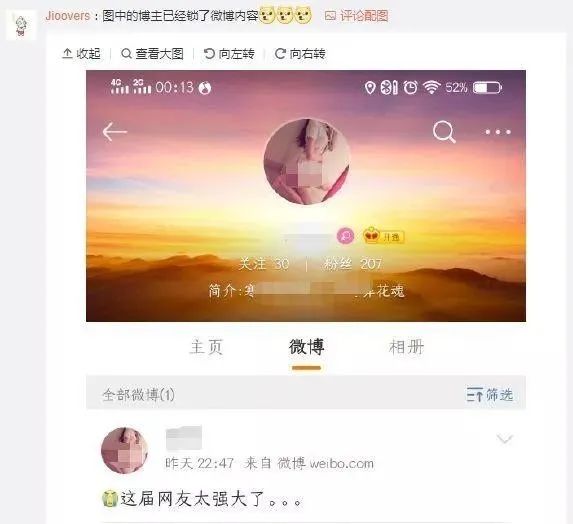
Task: Click the circular profile avatar
Action: [x=307, y=161]
